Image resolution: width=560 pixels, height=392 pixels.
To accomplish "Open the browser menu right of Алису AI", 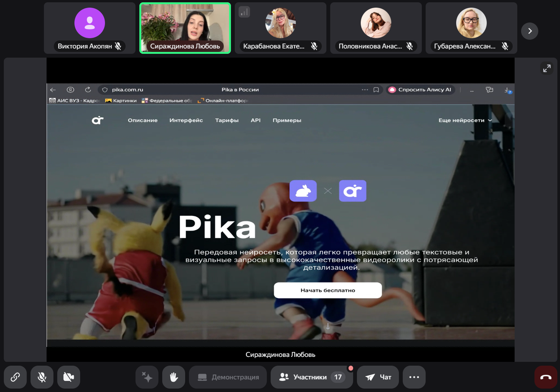I will coord(472,90).
